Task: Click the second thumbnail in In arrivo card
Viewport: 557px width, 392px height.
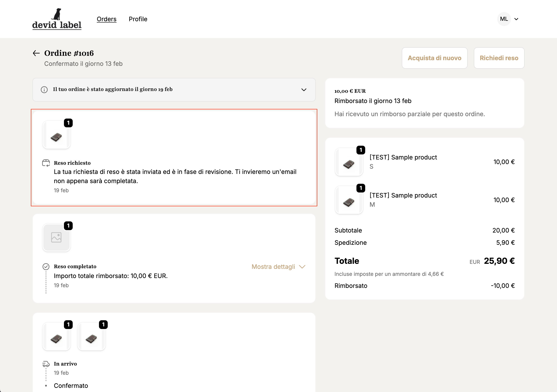Action: click(91, 336)
